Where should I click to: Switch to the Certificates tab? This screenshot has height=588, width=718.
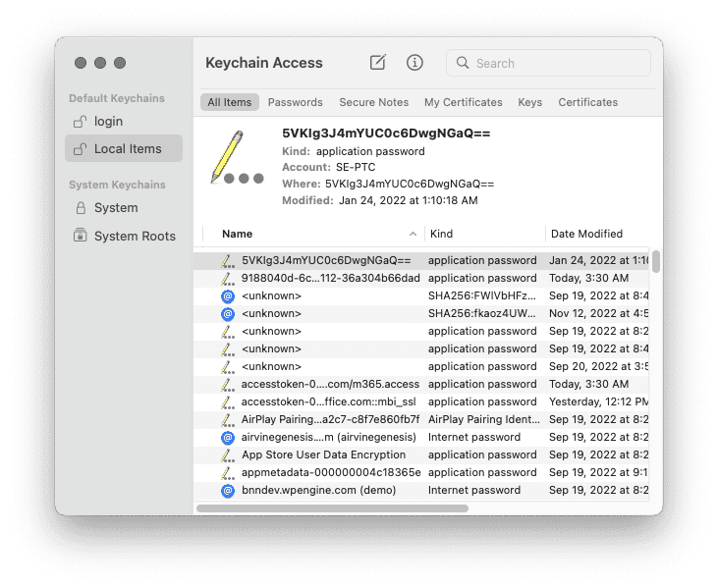(588, 102)
